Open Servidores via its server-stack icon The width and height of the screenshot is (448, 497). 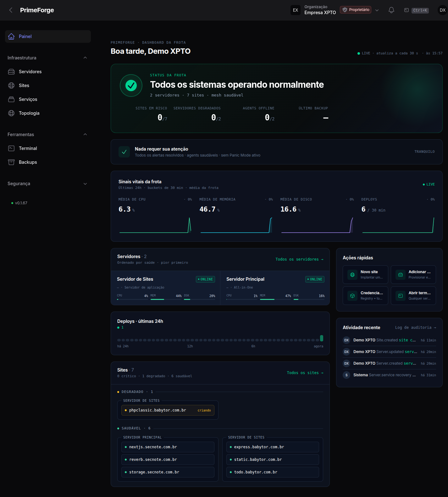pos(11,72)
